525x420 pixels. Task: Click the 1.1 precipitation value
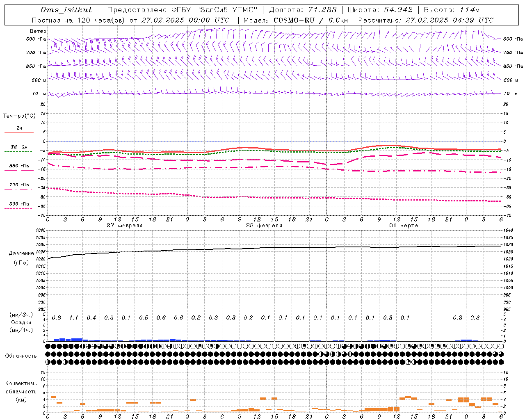tap(74, 318)
